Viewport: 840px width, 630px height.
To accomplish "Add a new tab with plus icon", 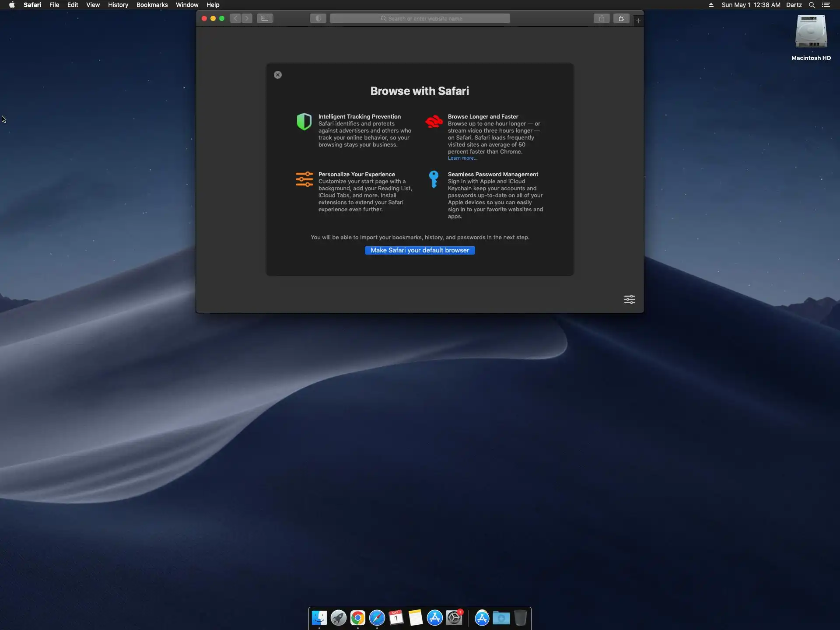I will (x=638, y=21).
